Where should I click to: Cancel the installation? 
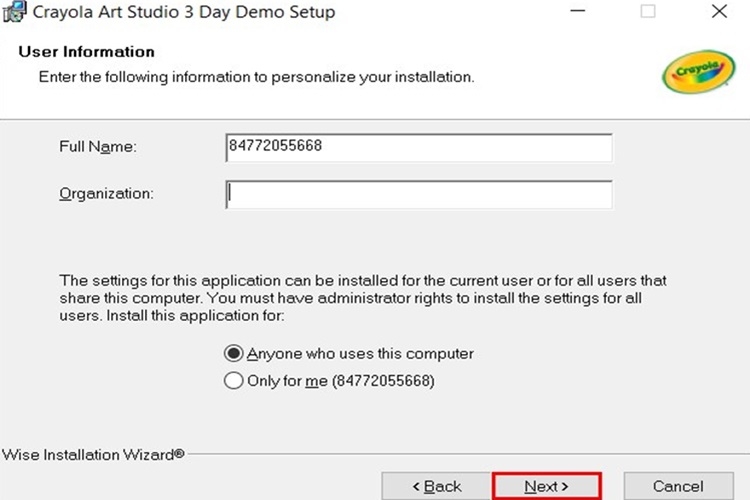point(677,486)
